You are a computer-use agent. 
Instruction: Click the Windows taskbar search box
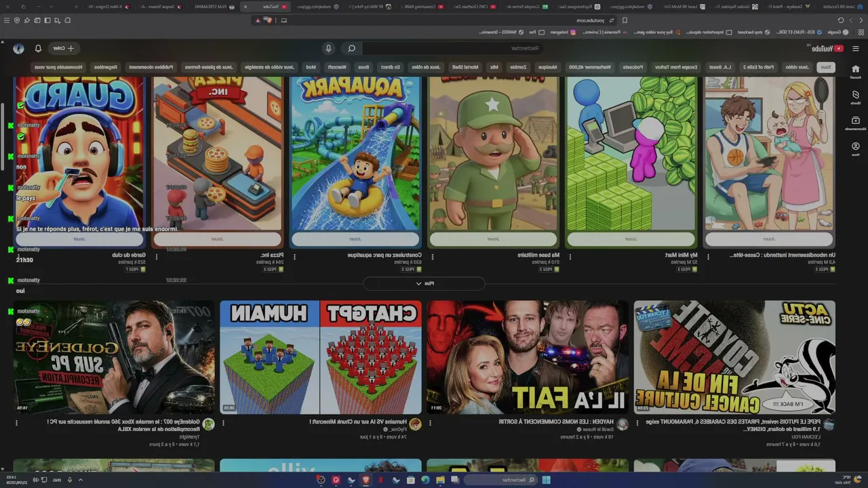point(501,480)
